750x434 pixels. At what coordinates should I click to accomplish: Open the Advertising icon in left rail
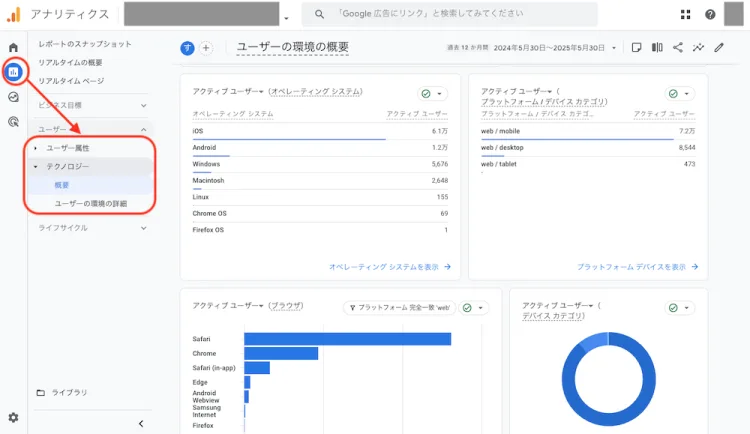(13, 122)
